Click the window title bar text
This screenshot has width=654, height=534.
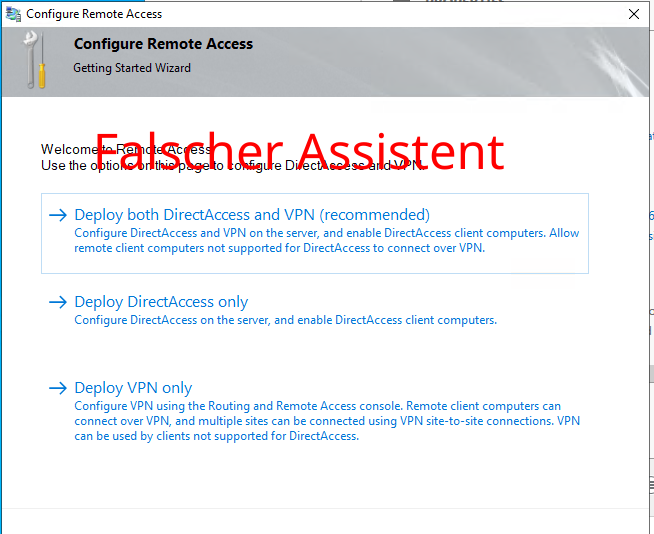[94, 14]
